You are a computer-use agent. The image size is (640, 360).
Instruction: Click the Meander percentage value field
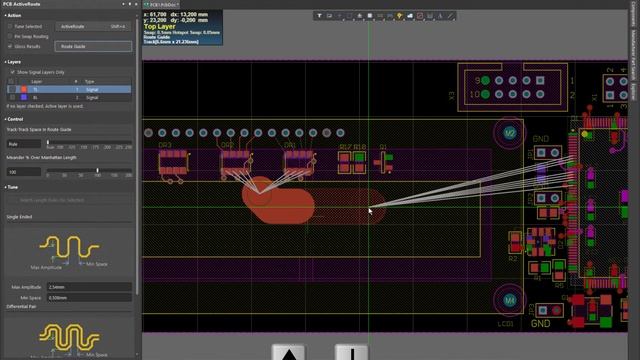point(24,172)
